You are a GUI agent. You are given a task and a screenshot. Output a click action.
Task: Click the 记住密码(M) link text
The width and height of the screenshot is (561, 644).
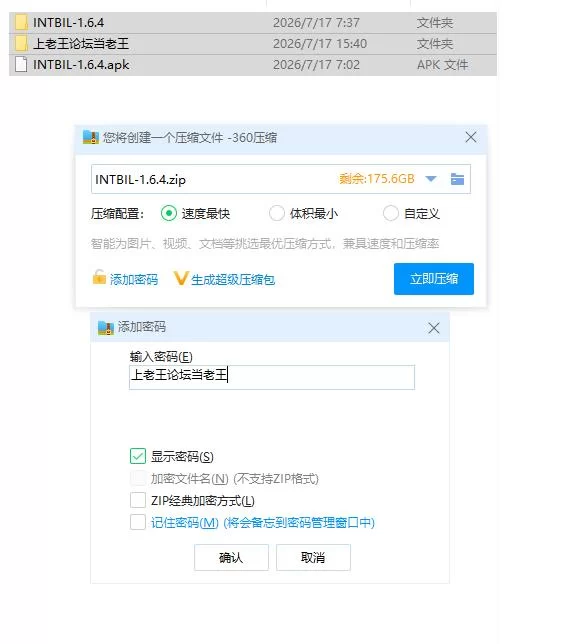(x=185, y=523)
